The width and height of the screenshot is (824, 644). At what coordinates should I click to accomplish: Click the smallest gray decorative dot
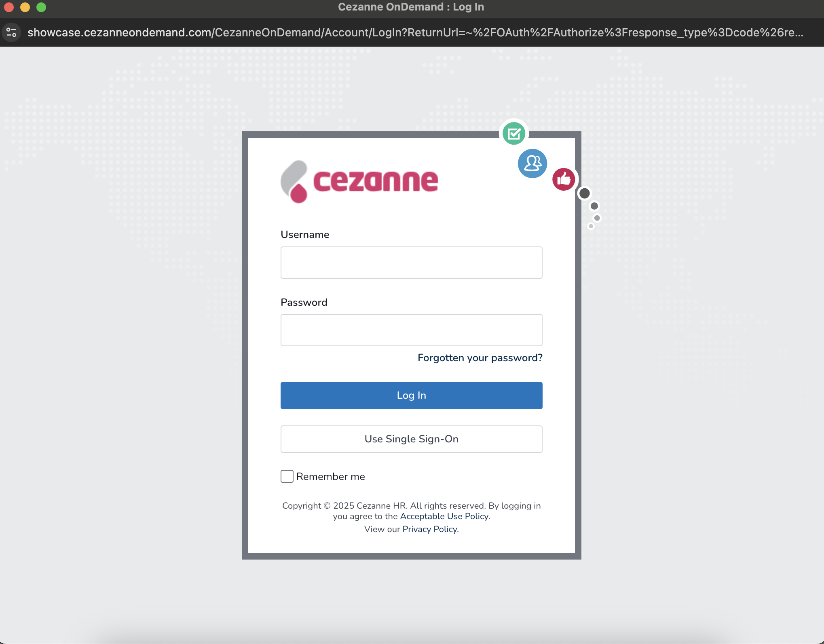pos(591,226)
